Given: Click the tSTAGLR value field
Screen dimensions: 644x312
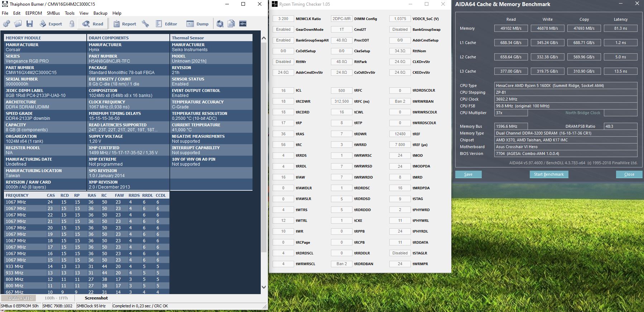Looking at the screenshot, I should pos(400,253).
